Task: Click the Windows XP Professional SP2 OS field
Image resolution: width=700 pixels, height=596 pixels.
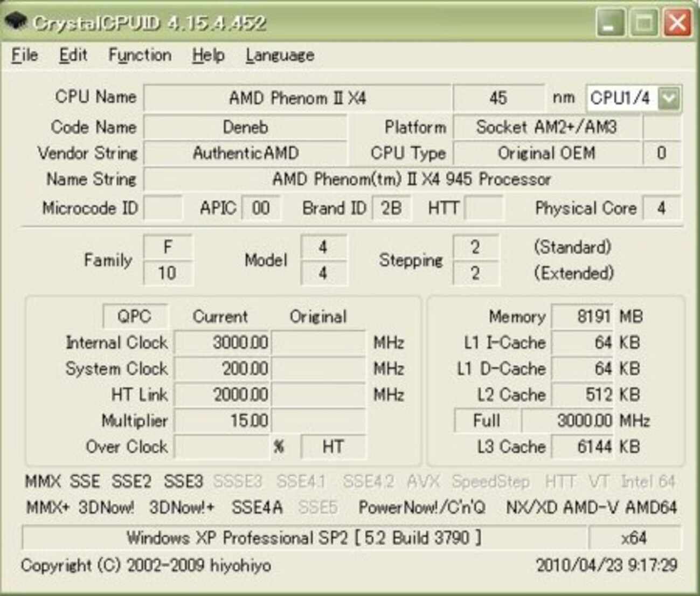Action: click(x=304, y=538)
